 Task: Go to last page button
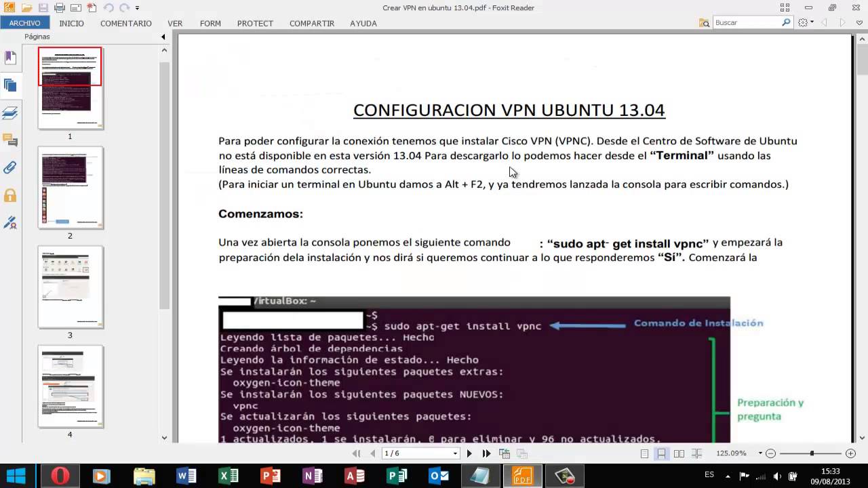(486, 453)
